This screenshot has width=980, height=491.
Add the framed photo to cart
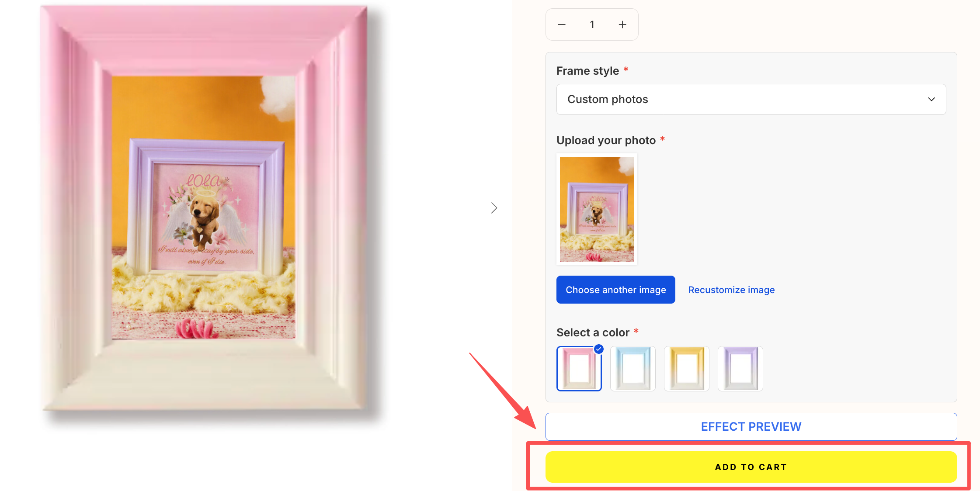751,467
